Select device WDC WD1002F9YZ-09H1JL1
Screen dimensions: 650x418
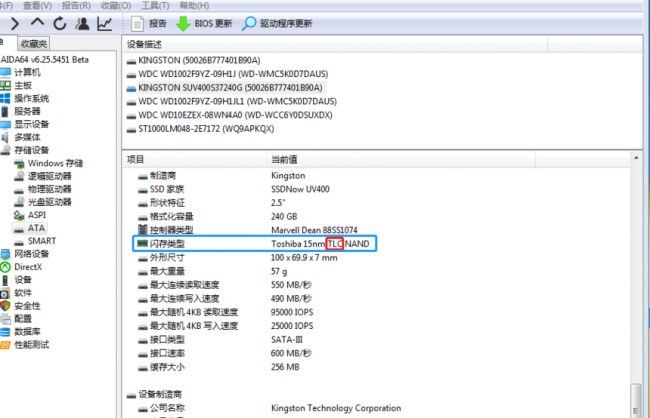coord(232,102)
